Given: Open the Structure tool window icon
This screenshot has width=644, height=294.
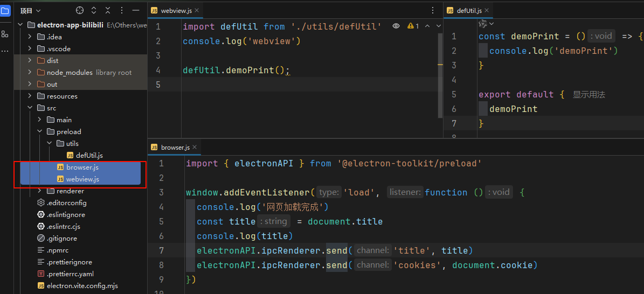Looking at the screenshot, I should tap(5, 34).
